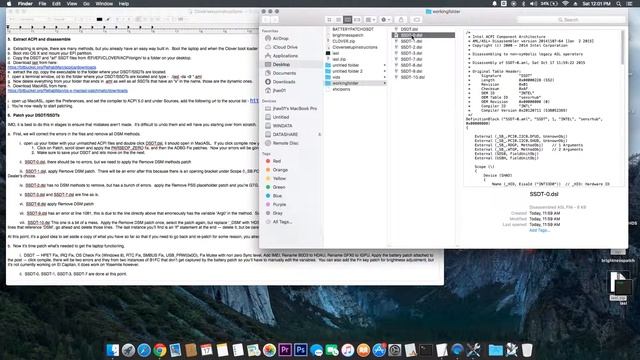
Task: Open the Window menu
Action: point(104,4)
